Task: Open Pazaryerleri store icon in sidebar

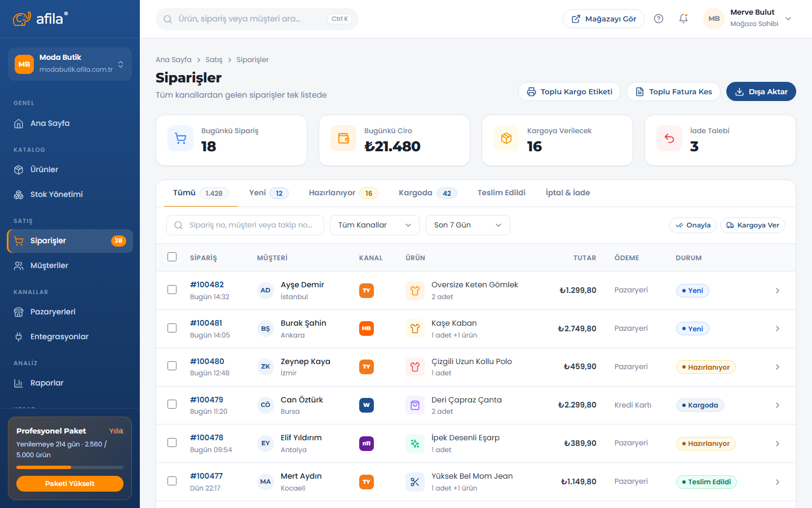Action: point(19,312)
